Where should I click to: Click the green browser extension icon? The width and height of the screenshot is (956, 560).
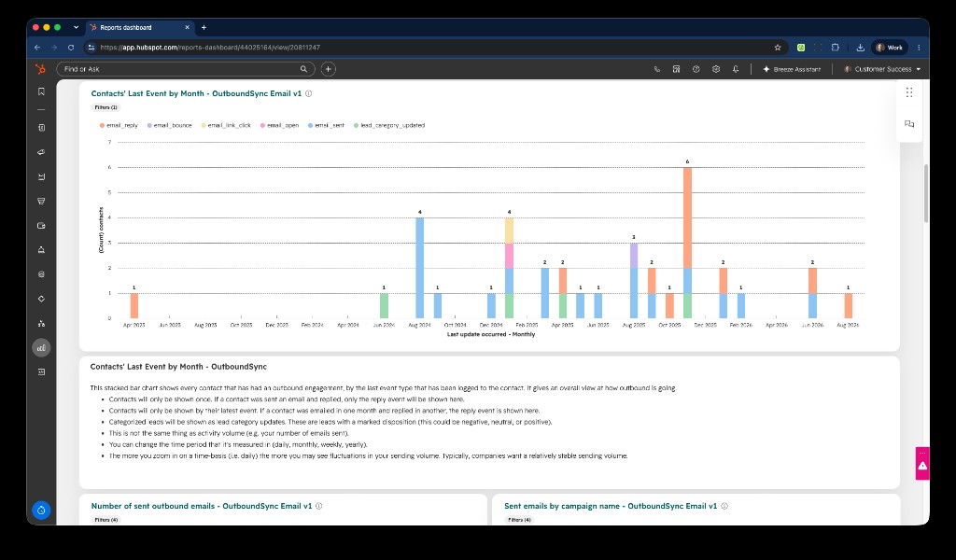[x=800, y=47]
